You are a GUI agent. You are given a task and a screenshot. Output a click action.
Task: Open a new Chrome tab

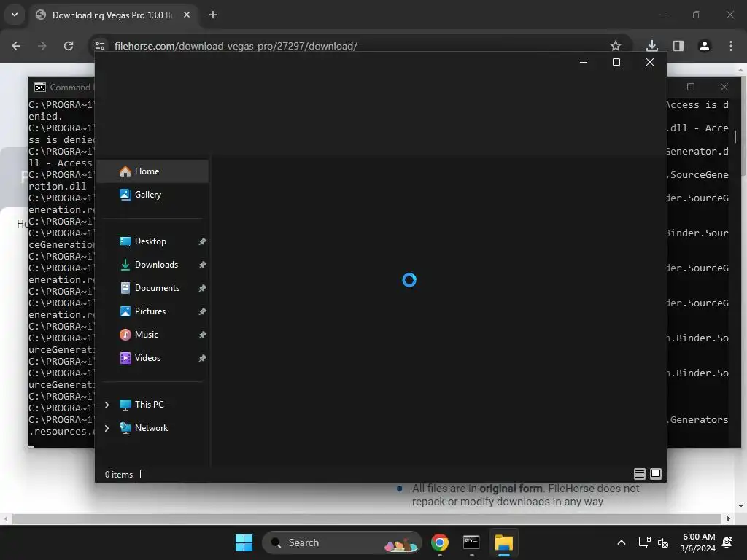213,15
